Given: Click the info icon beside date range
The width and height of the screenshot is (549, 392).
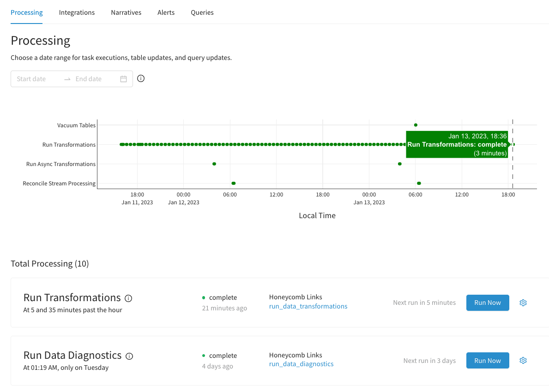Looking at the screenshot, I should tap(141, 78).
